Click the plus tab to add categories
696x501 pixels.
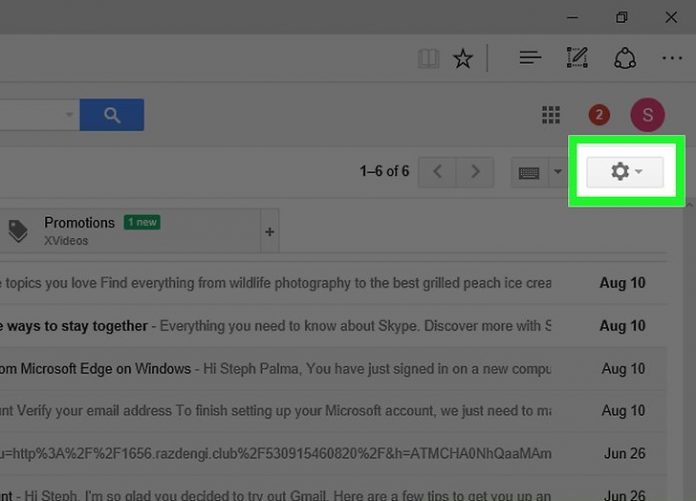pyautogui.click(x=269, y=232)
